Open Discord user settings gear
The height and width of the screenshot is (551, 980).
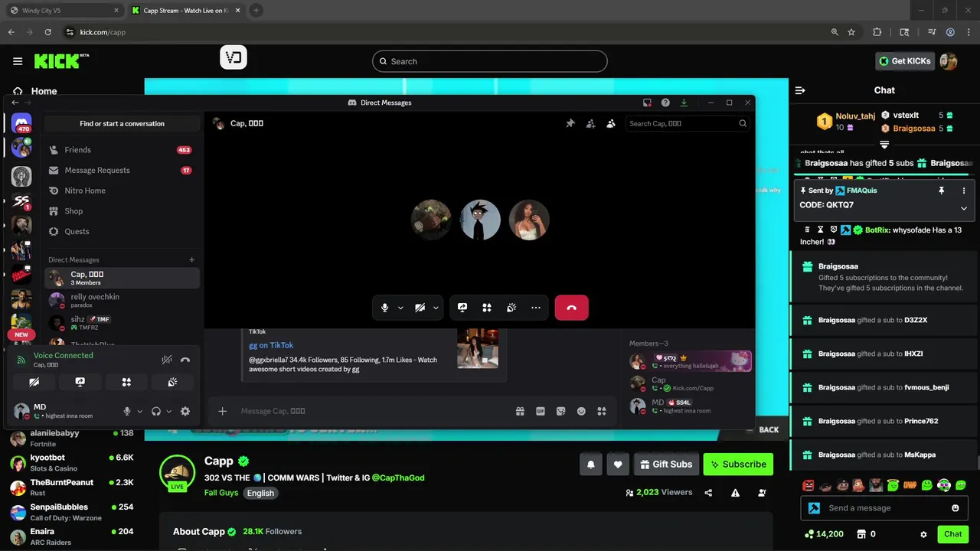[x=185, y=411]
